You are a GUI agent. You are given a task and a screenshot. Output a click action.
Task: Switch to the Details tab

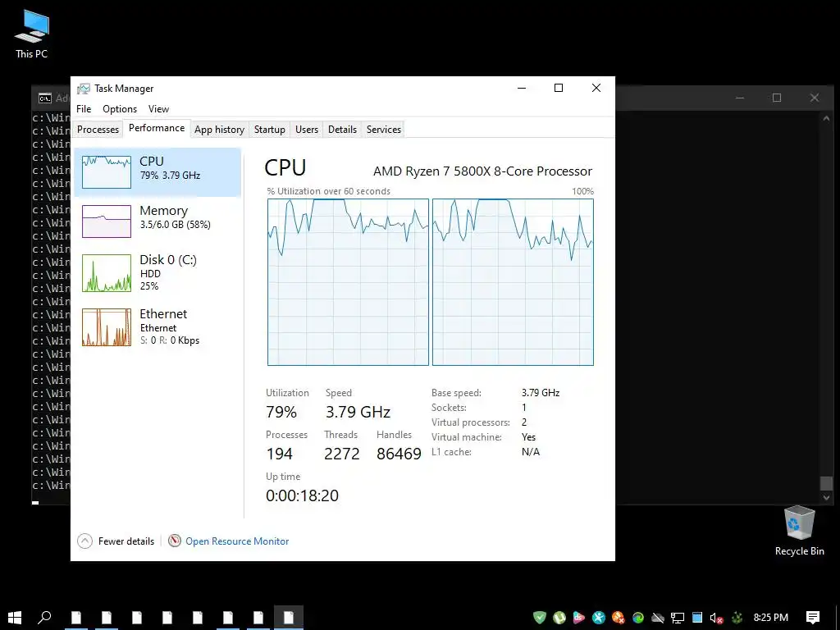(342, 130)
